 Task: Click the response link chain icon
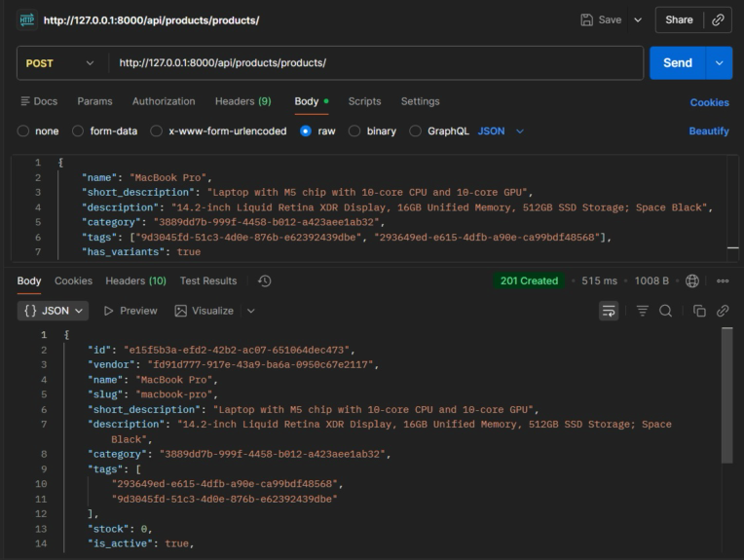(723, 311)
